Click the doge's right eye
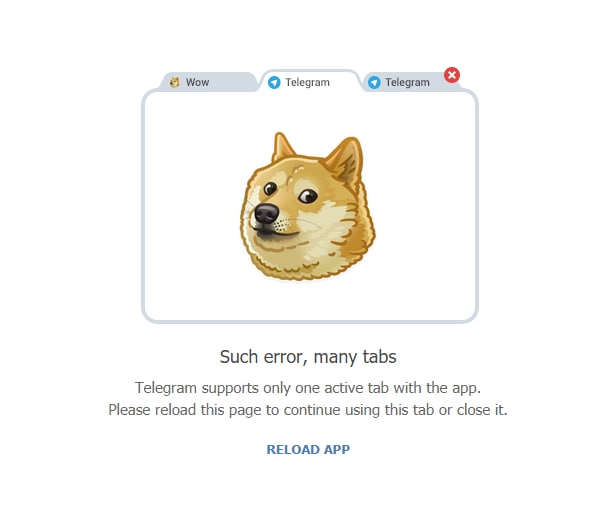The image size is (598, 530). (308, 196)
